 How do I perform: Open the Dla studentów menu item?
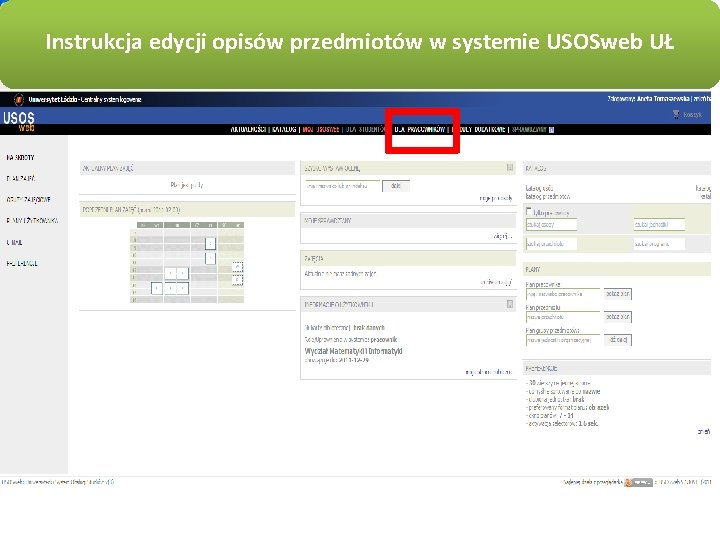tap(365, 129)
